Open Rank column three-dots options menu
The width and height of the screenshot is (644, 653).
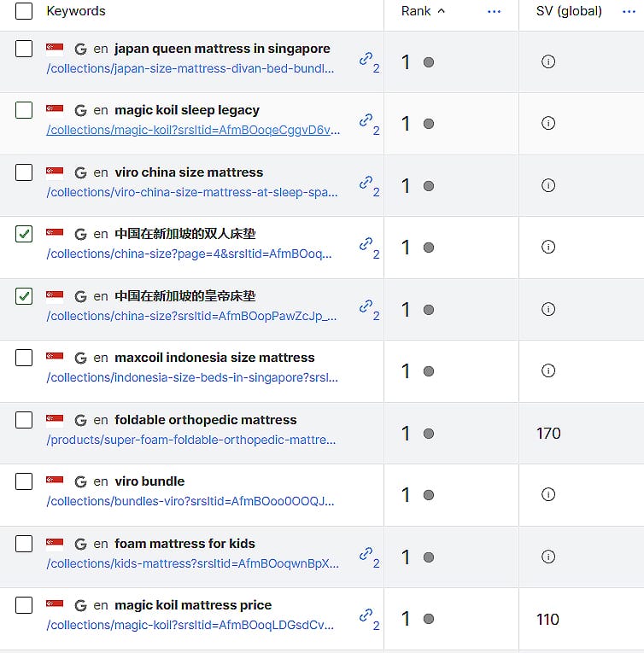(494, 12)
